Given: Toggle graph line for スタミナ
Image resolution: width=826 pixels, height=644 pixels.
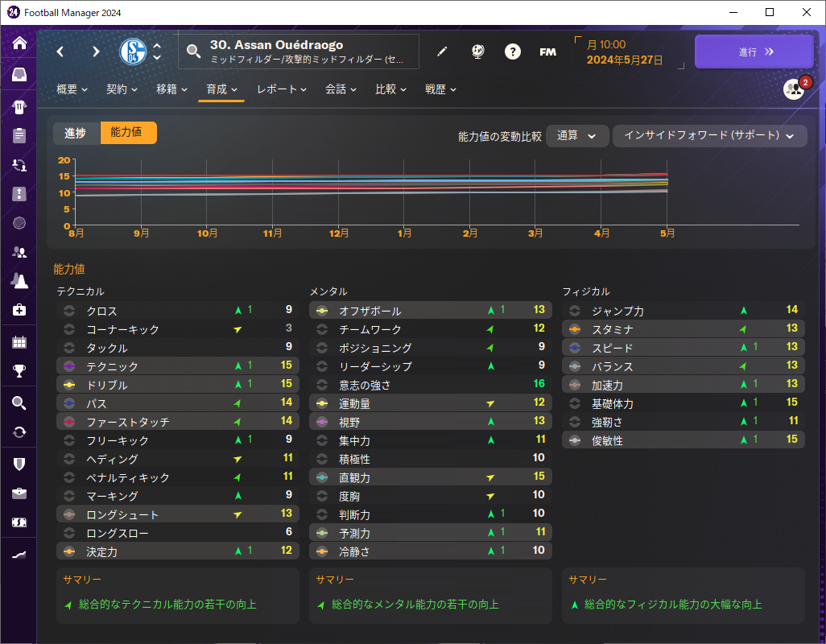Looking at the screenshot, I should (575, 329).
